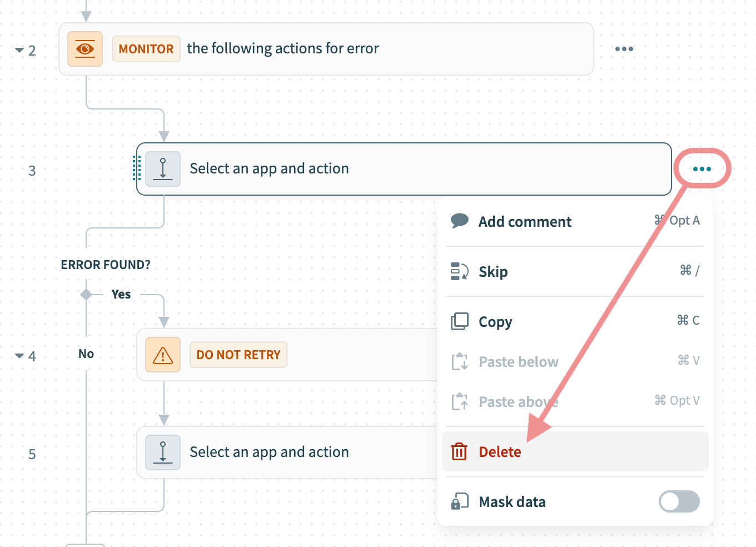Click the red trash can icon
The width and height of the screenshot is (756, 547).
tap(459, 452)
